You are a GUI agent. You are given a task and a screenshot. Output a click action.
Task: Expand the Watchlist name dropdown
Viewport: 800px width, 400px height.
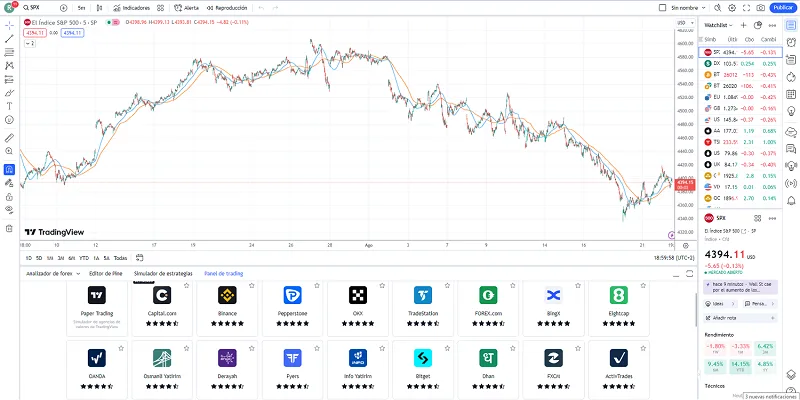(718, 25)
